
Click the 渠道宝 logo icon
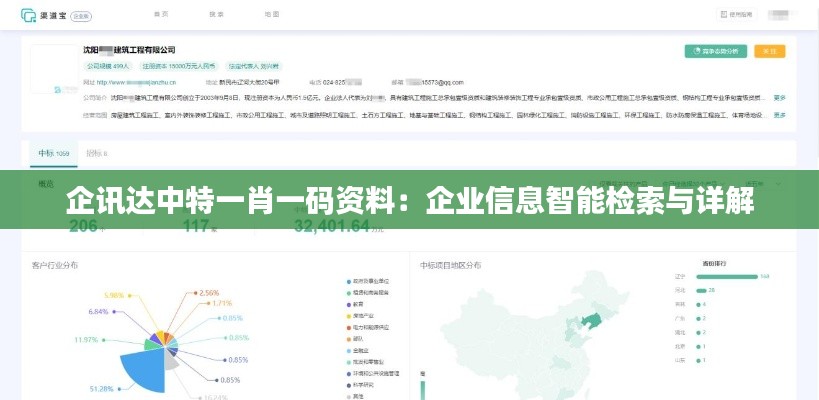point(28,15)
